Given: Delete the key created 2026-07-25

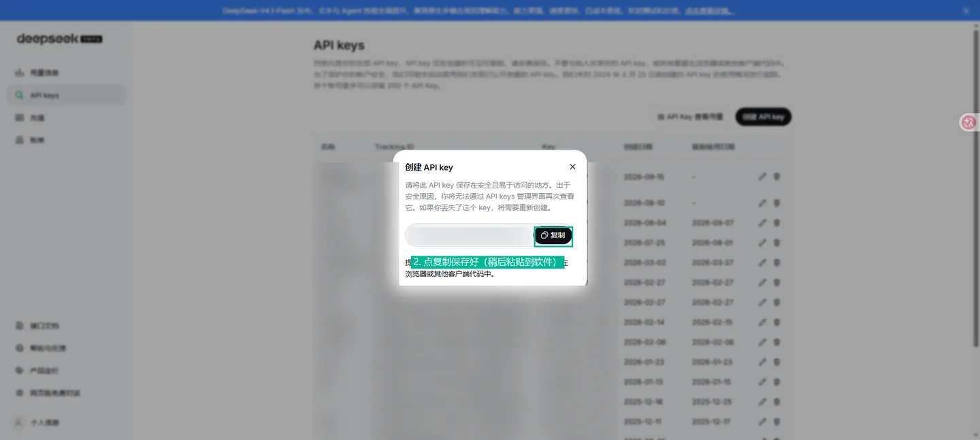Looking at the screenshot, I should pos(777,243).
